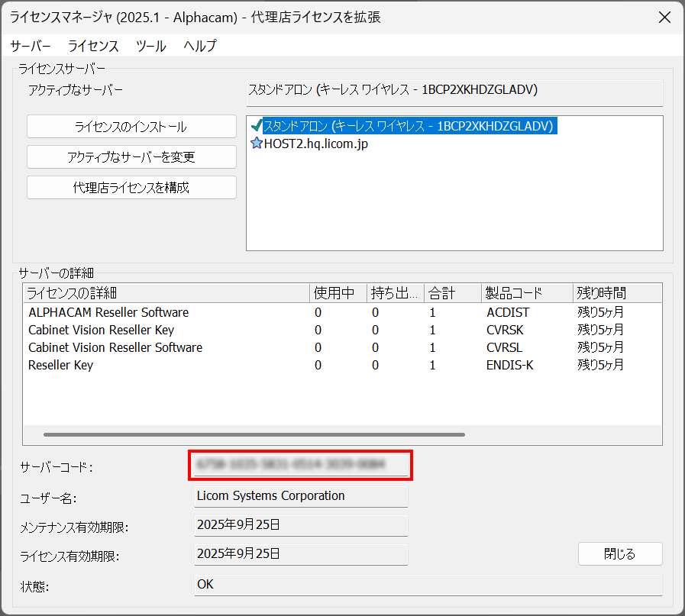Click the ライセンス有効期限 date field
Screen dimensions: 685x616
tap(301, 554)
